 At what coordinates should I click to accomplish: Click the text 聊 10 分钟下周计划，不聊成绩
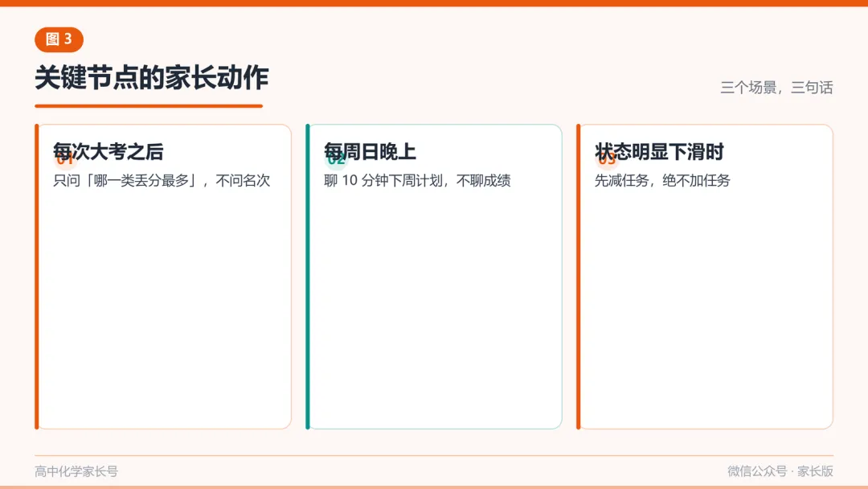(417, 180)
